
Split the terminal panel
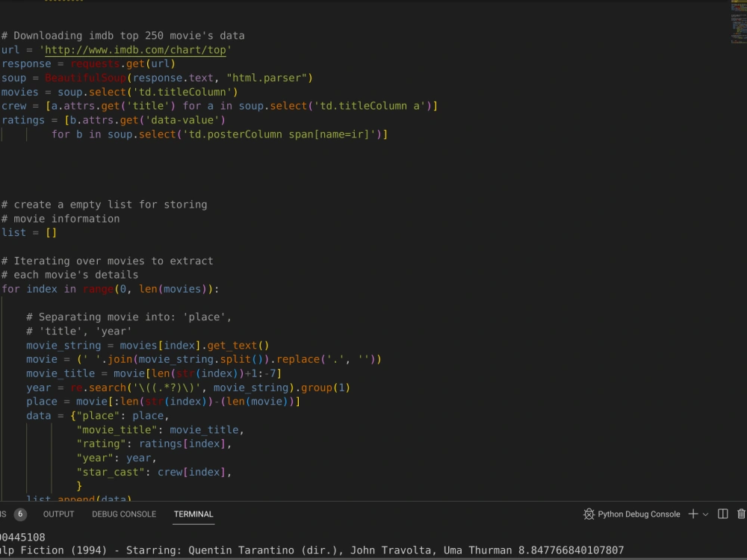point(722,514)
